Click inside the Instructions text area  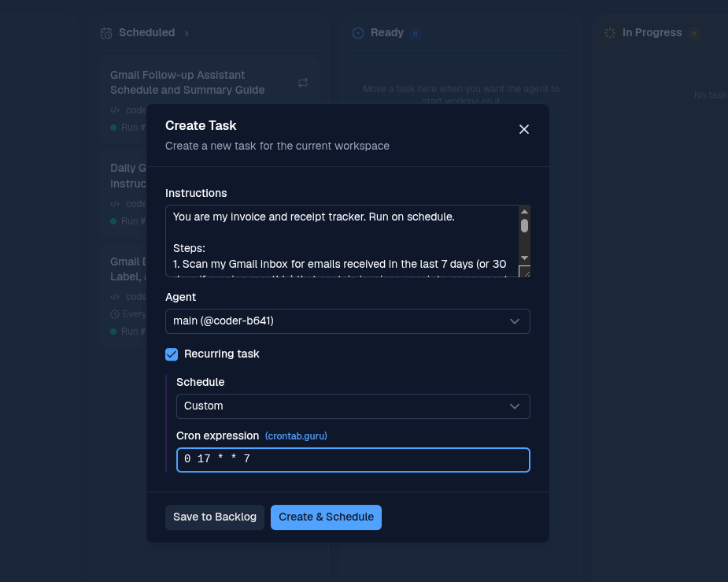(342, 241)
